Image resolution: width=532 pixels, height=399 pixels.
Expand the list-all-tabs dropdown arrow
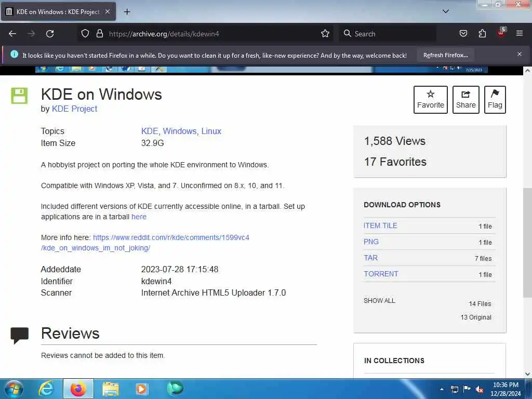(445, 11)
